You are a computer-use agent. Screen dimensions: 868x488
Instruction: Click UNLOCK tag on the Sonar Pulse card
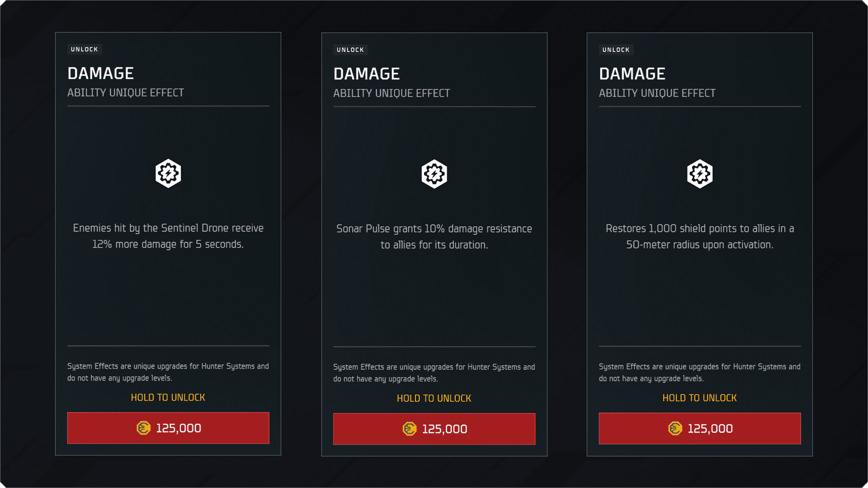click(350, 50)
